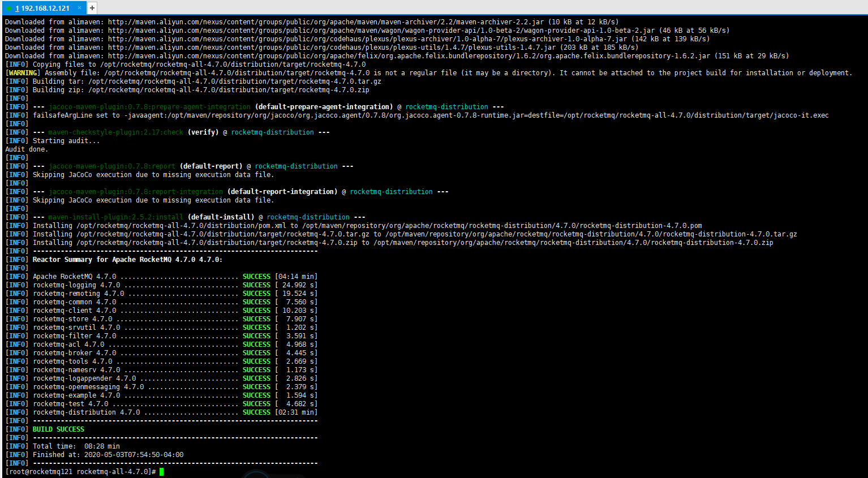Click the 'rocketmq-distribution 4.7.0' summary row

click(161, 412)
